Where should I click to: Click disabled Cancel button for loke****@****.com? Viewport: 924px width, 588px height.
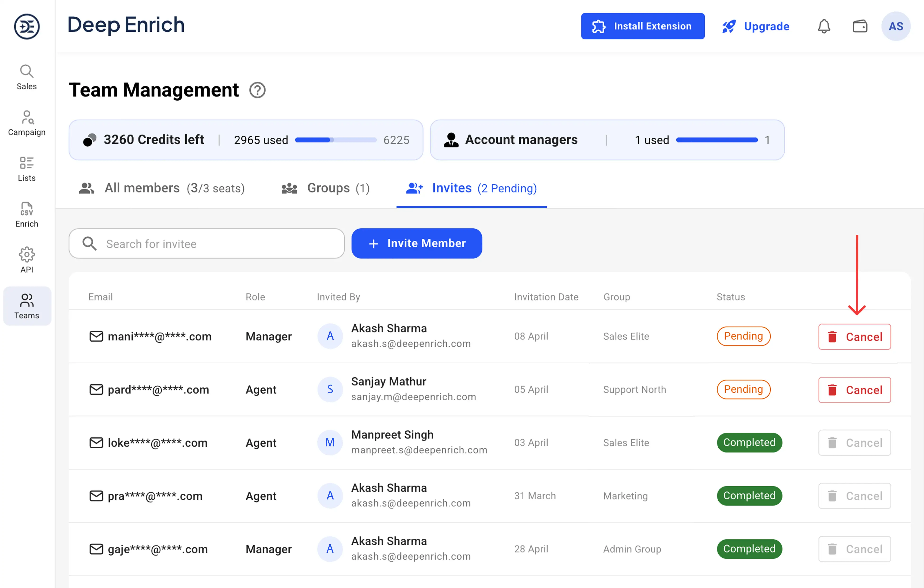point(855,443)
